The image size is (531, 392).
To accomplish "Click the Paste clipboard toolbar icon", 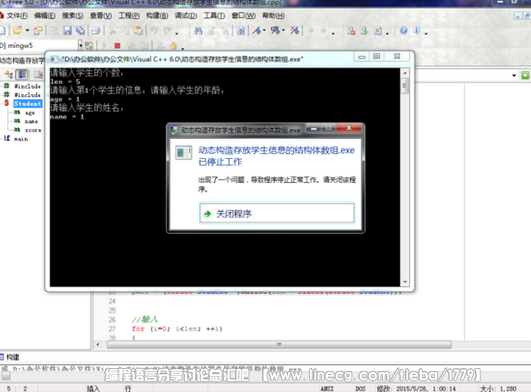I will [138, 31].
